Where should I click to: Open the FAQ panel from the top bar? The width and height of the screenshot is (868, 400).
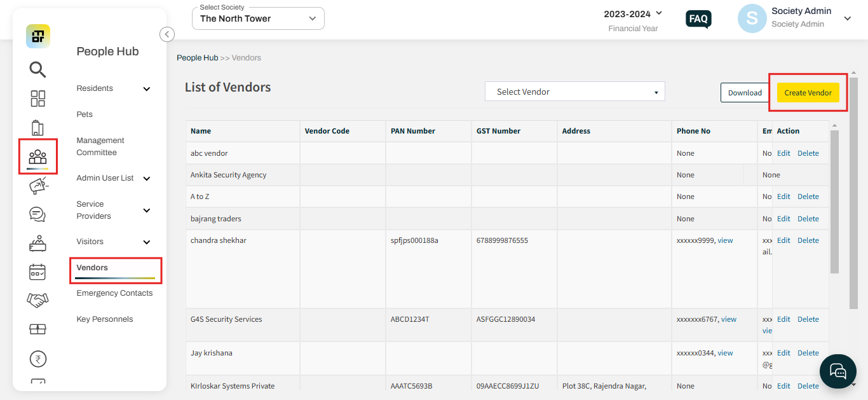point(698,19)
